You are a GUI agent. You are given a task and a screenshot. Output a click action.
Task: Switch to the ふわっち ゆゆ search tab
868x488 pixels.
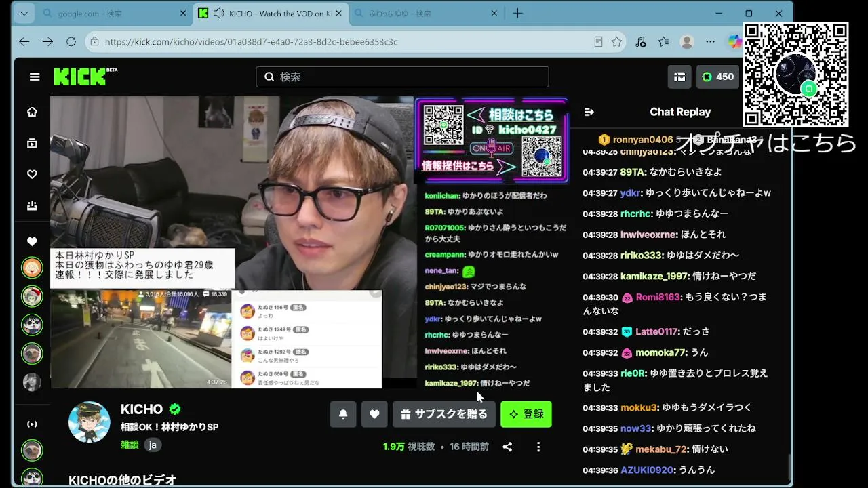click(x=425, y=14)
